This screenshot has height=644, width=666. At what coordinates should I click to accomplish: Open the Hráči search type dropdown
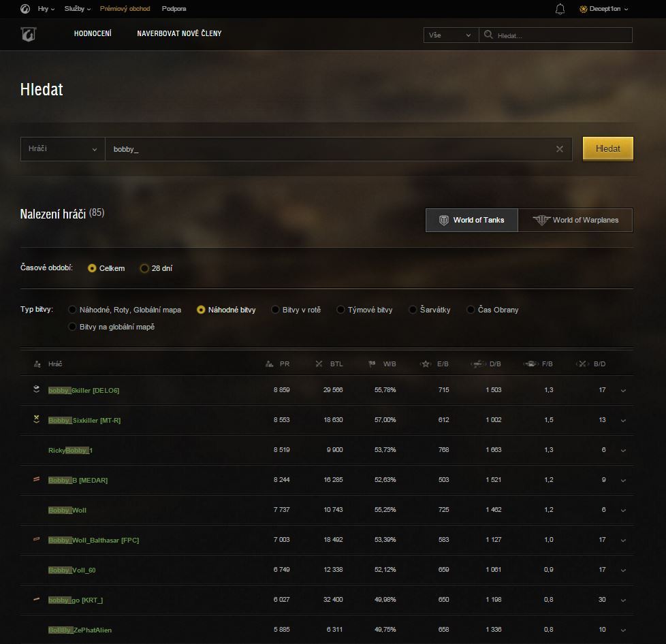(63, 149)
